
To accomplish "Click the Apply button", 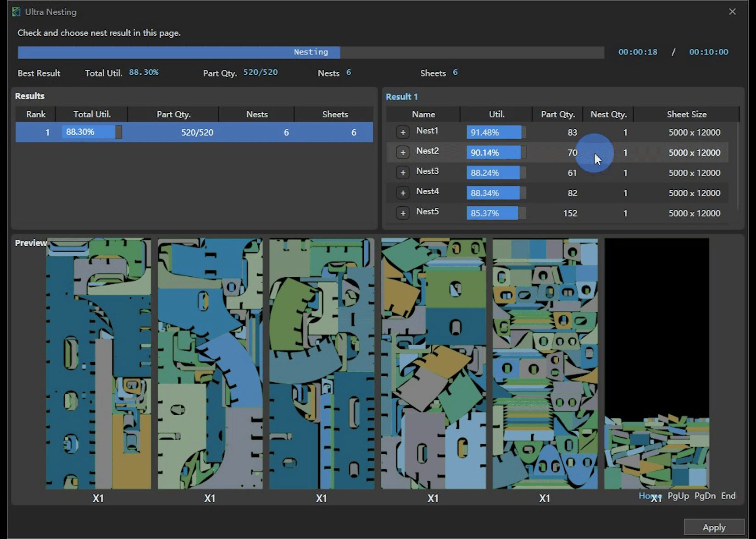I will point(713,527).
